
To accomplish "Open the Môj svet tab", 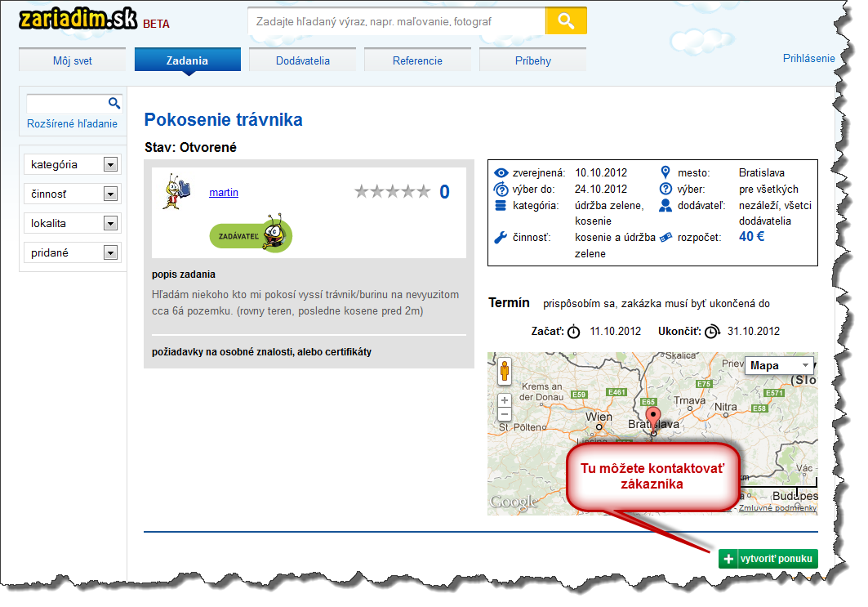I will coord(73,60).
